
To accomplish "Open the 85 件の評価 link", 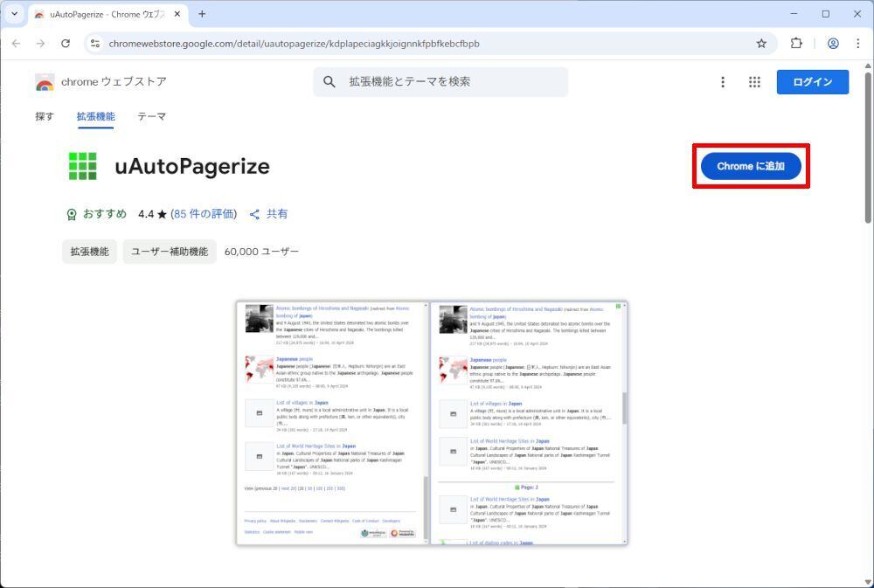I will point(204,214).
